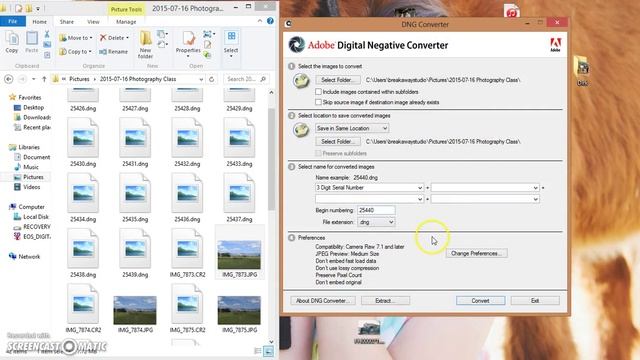Viewport: 640px width, 360px height.
Task: Switch to the Home ribbon tab
Action: 40,22
